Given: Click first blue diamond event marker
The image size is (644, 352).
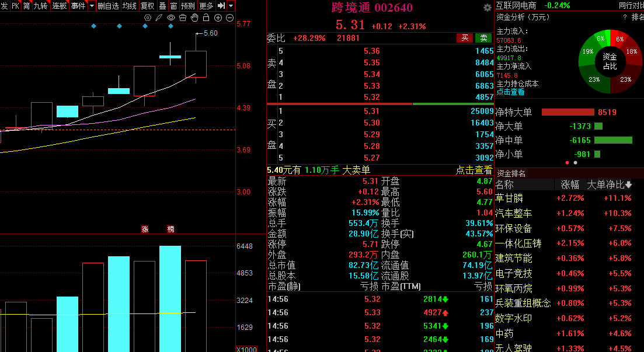Looking at the screenshot, I should click(93, 26).
